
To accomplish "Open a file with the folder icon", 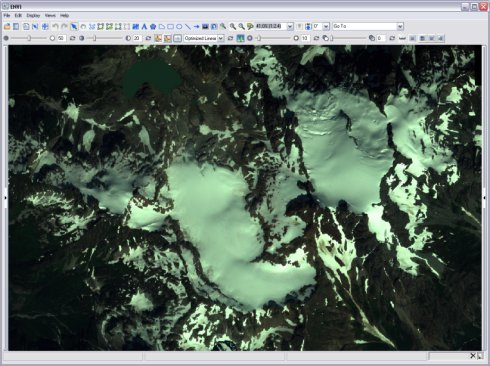I will coord(7,26).
